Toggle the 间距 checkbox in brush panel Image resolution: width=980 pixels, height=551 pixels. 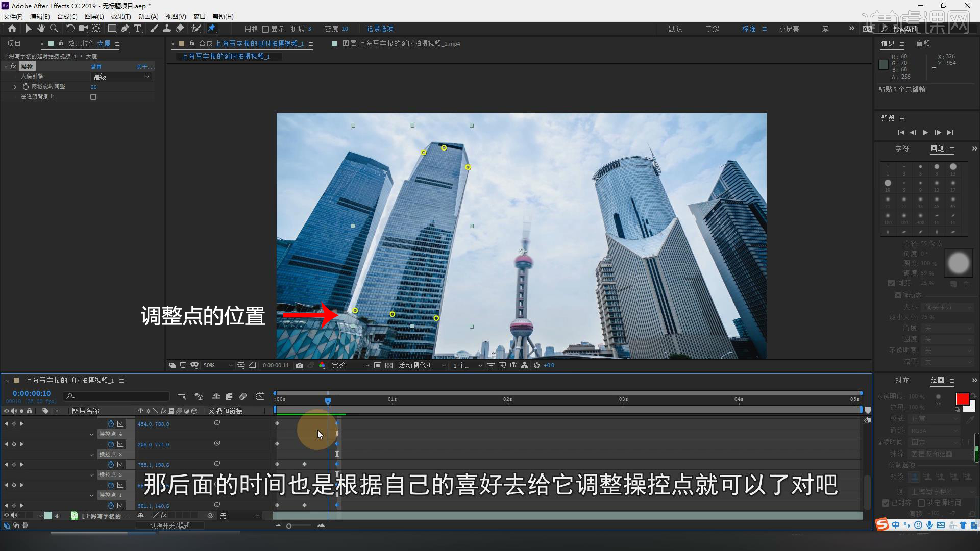pyautogui.click(x=891, y=283)
